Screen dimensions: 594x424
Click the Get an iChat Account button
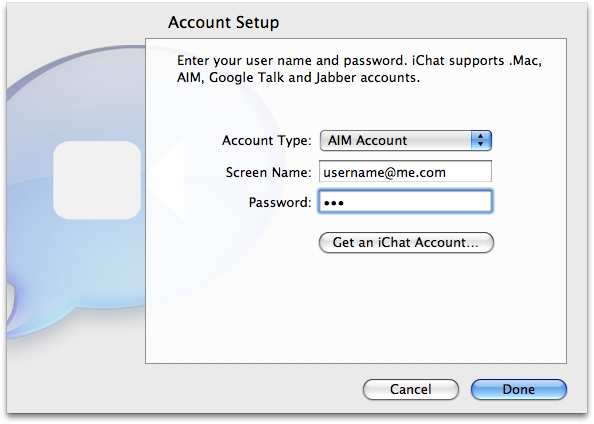pos(406,243)
